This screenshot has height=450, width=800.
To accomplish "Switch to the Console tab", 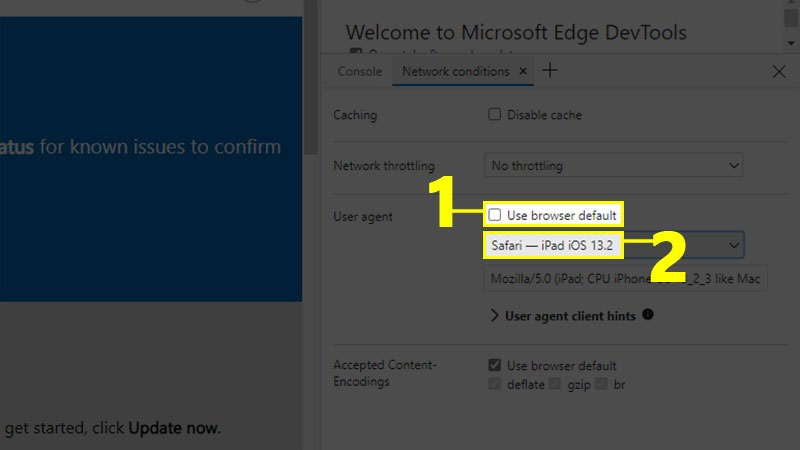I will pyautogui.click(x=360, y=72).
